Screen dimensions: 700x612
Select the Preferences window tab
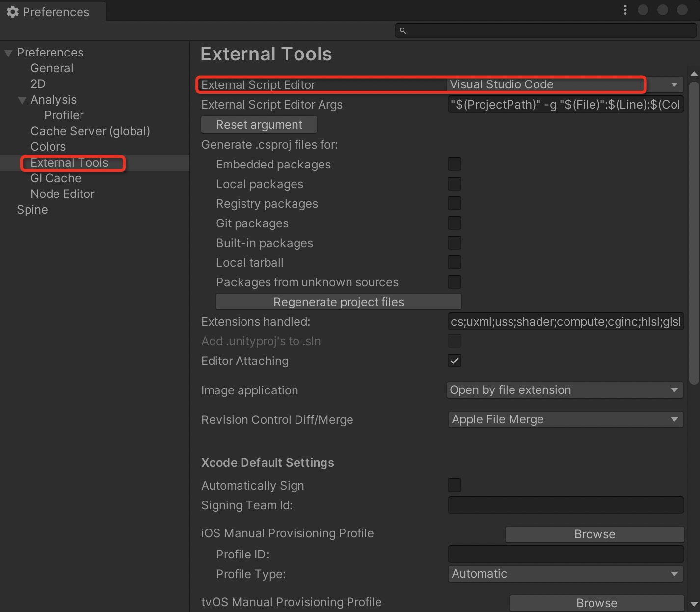tap(53, 12)
